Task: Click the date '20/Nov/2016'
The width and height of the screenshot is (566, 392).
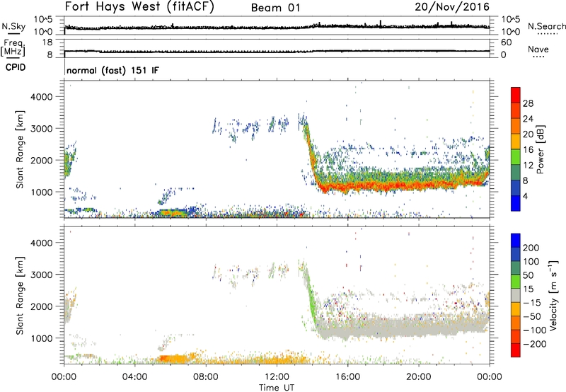Action: coord(452,7)
